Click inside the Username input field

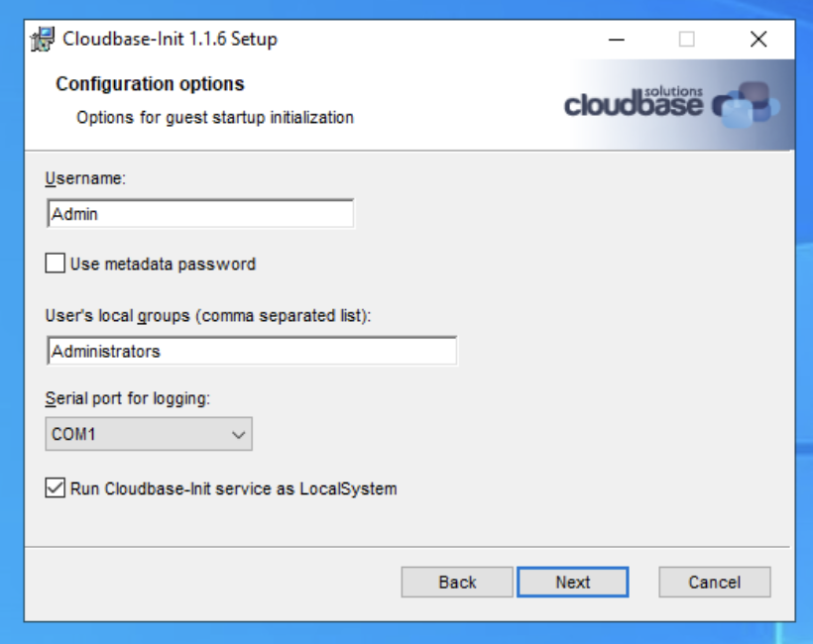coord(198,211)
